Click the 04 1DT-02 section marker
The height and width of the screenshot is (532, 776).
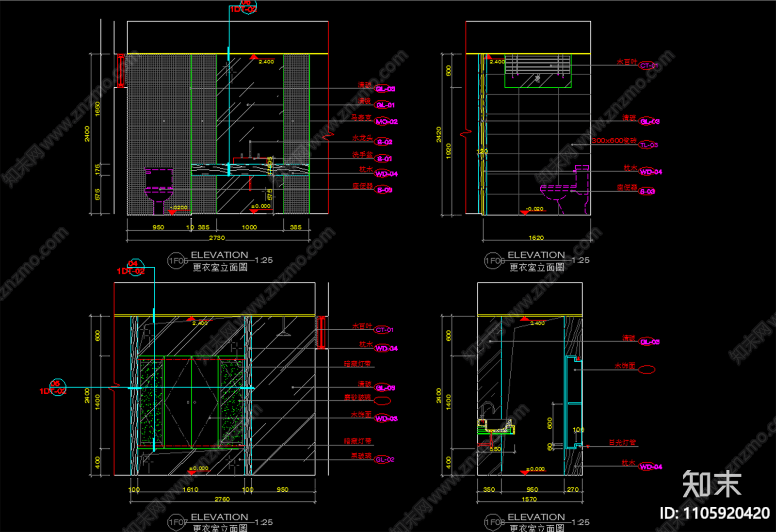pyautogui.click(x=131, y=268)
